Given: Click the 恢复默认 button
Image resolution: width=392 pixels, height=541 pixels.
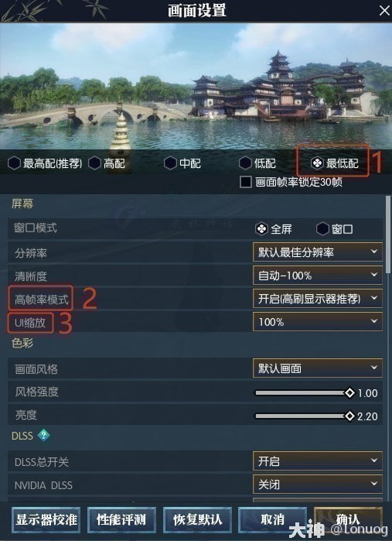Looking at the screenshot, I should pos(197,519).
